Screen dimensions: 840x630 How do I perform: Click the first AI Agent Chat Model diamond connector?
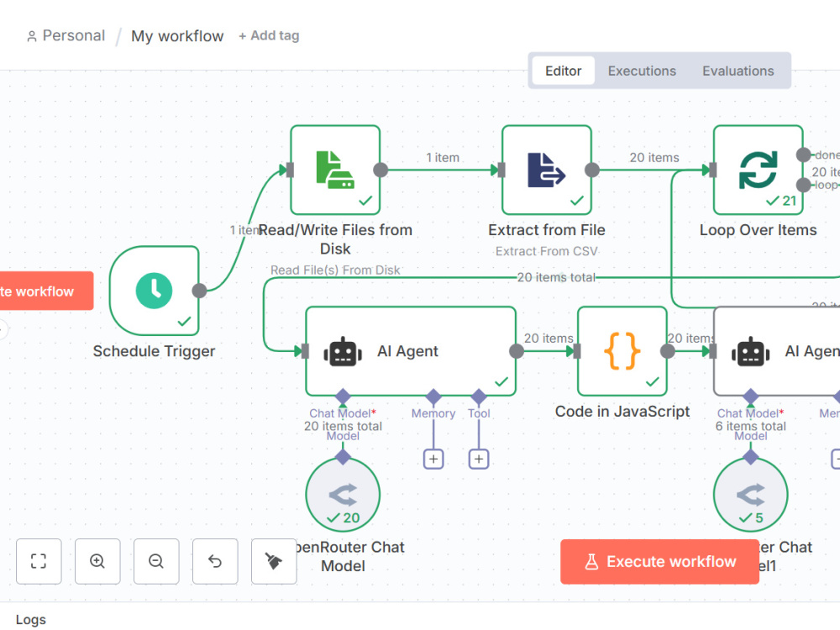[x=343, y=396]
